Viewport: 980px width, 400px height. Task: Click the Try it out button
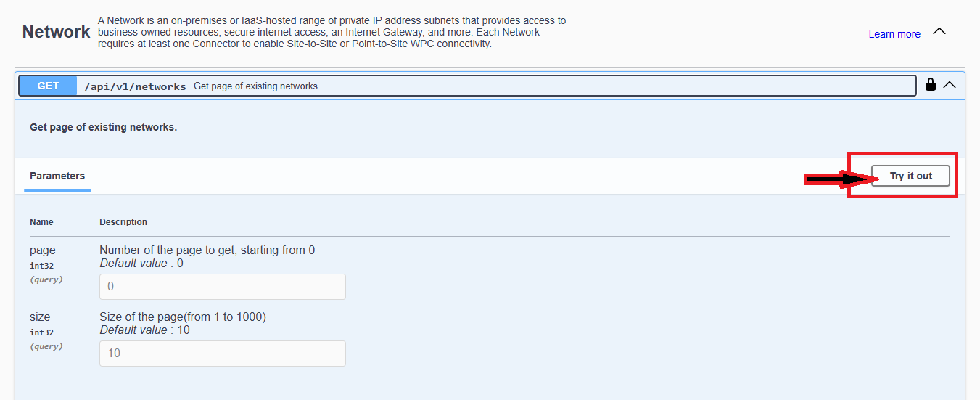911,176
